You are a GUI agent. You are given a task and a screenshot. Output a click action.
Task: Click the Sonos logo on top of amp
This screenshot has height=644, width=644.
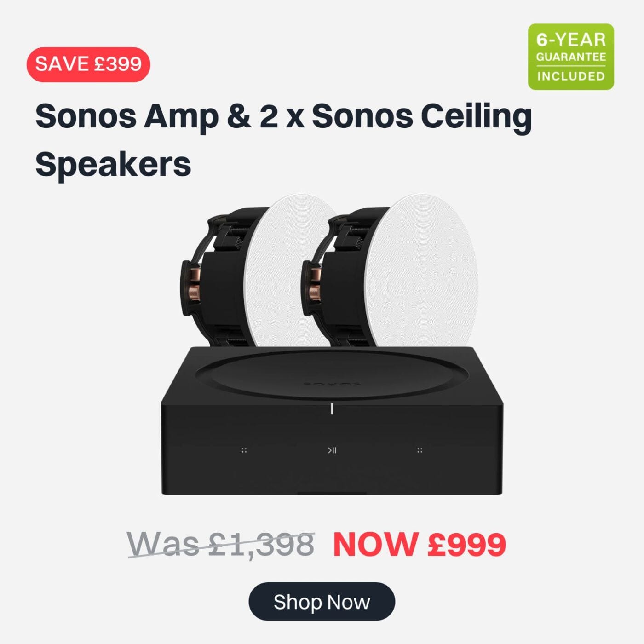pos(332,384)
